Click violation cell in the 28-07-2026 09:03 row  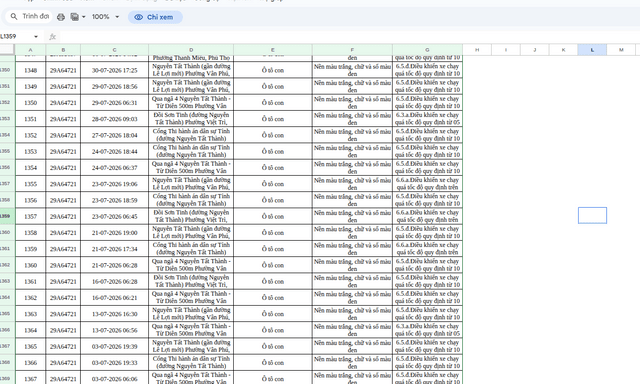click(x=427, y=119)
